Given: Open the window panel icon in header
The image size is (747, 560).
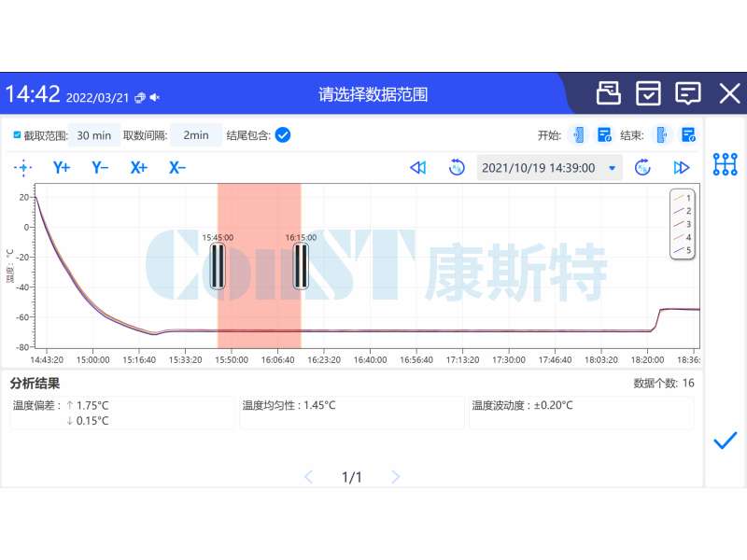Looking at the screenshot, I should click(x=609, y=93).
